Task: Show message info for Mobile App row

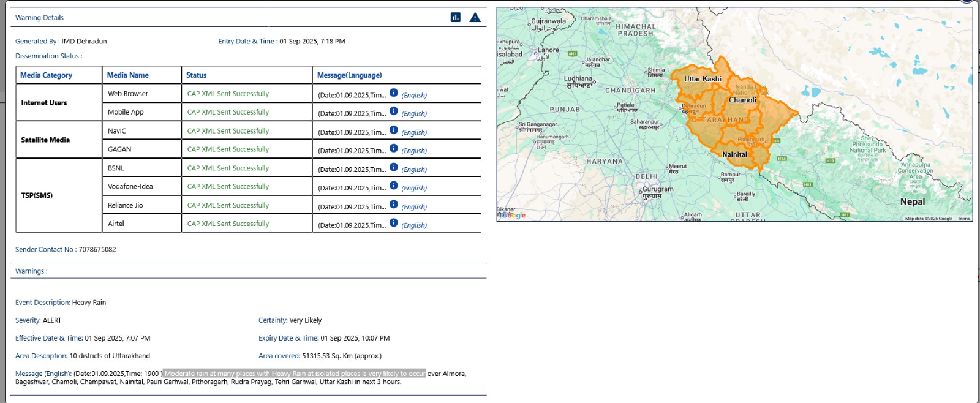Action: click(394, 111)
